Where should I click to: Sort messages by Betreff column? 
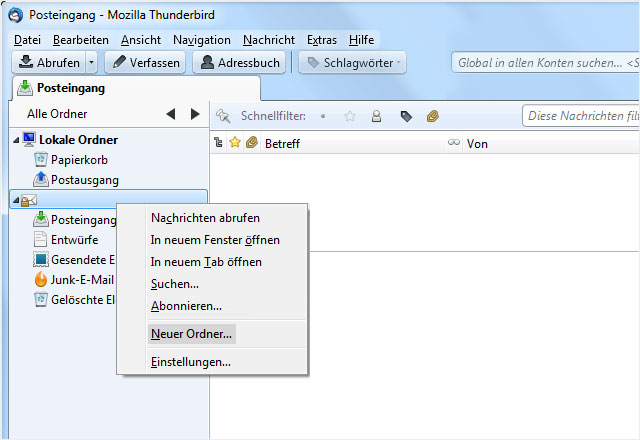353,143
